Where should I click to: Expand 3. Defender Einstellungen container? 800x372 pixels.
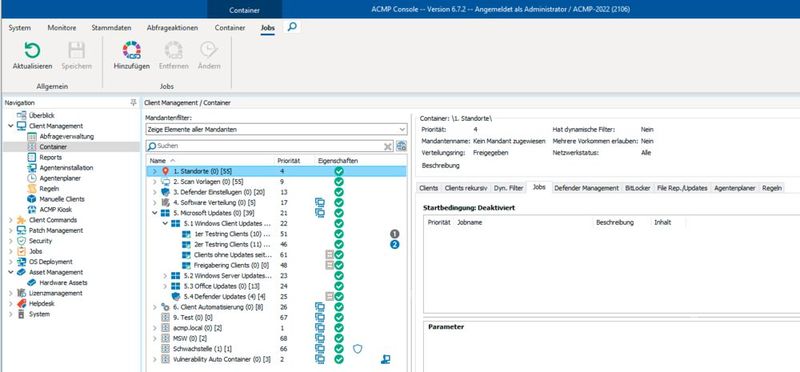click(155, 192)
